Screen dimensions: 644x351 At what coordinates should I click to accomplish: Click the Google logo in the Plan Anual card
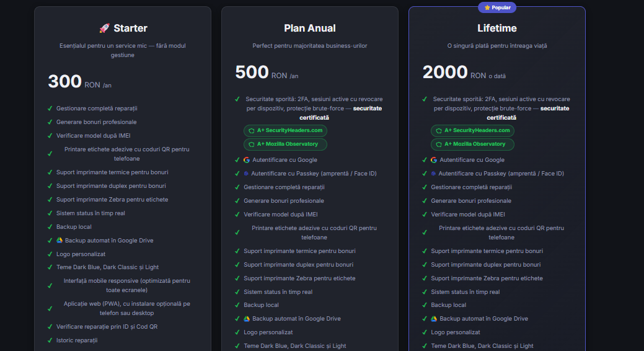[x=247, y=160]
